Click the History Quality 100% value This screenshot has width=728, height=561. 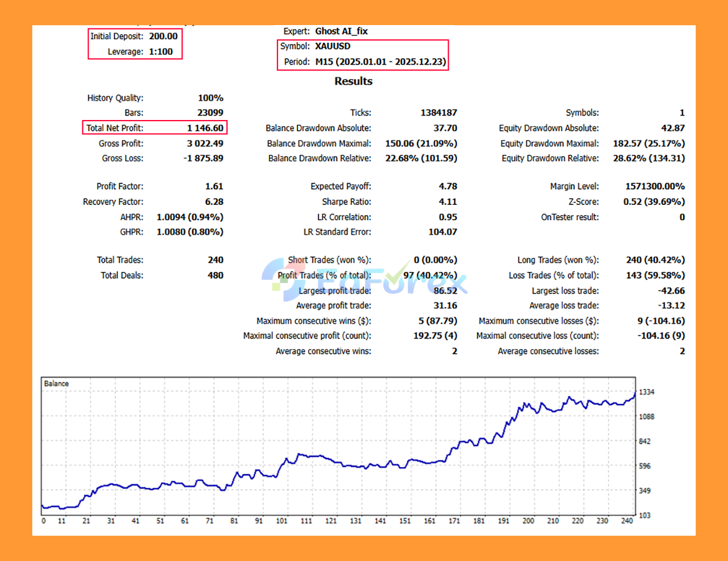(210, 97)
